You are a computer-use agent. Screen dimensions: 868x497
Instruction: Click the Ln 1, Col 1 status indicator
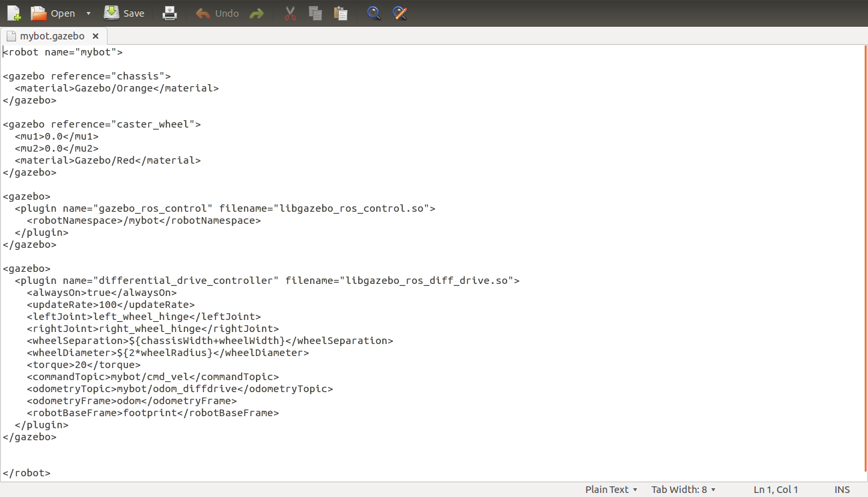(776, 490)
